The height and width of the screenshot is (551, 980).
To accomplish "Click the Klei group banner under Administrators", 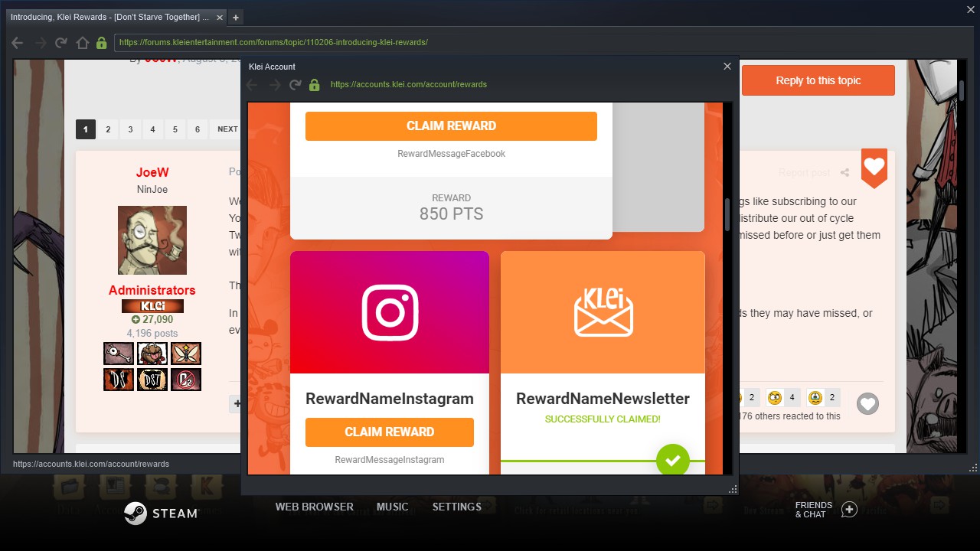I will (152, 306).
